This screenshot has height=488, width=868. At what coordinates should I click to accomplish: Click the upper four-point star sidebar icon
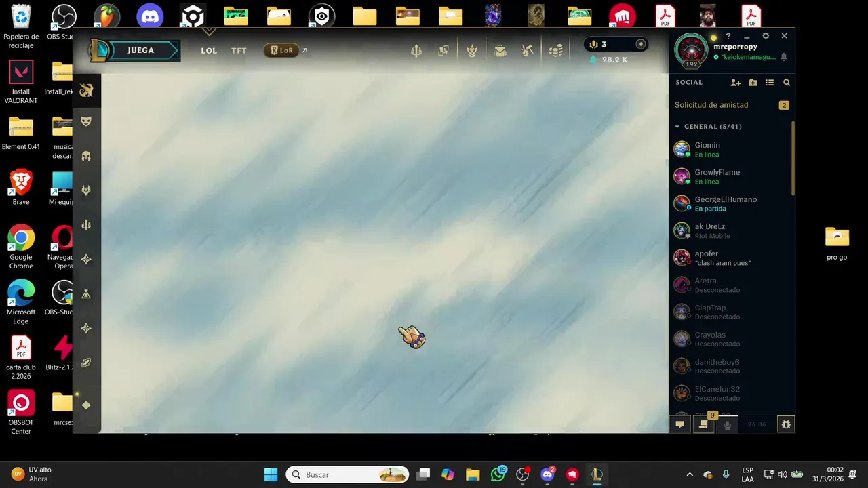click(86, 260)
